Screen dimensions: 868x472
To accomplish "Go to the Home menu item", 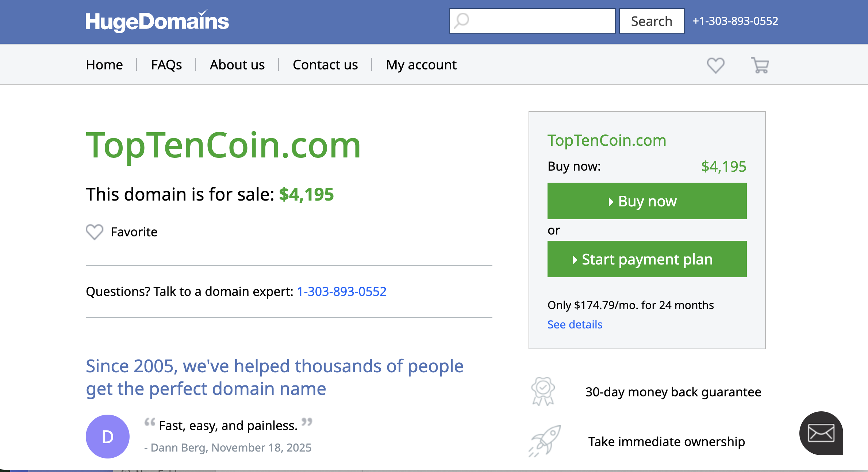I will coord(104,65).
